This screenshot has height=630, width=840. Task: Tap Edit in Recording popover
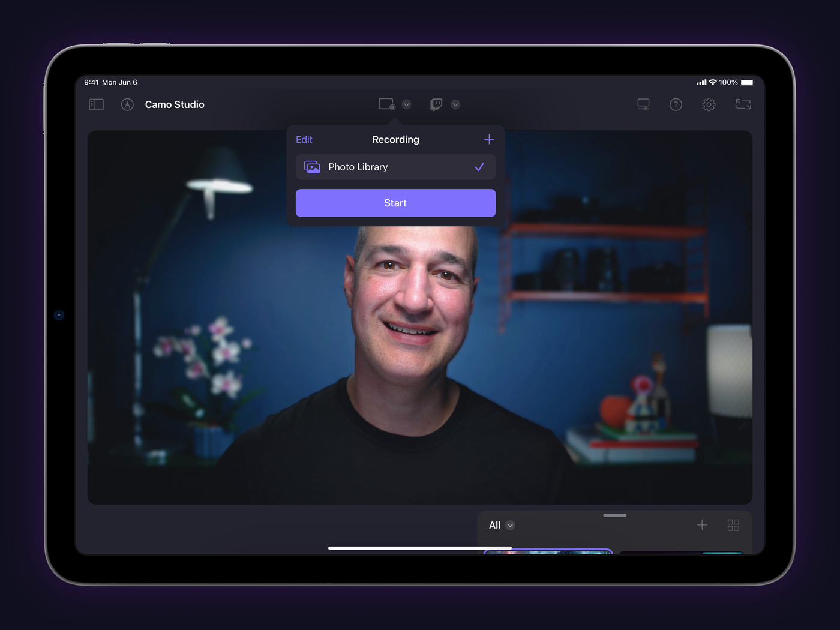(x=304, y=139)
